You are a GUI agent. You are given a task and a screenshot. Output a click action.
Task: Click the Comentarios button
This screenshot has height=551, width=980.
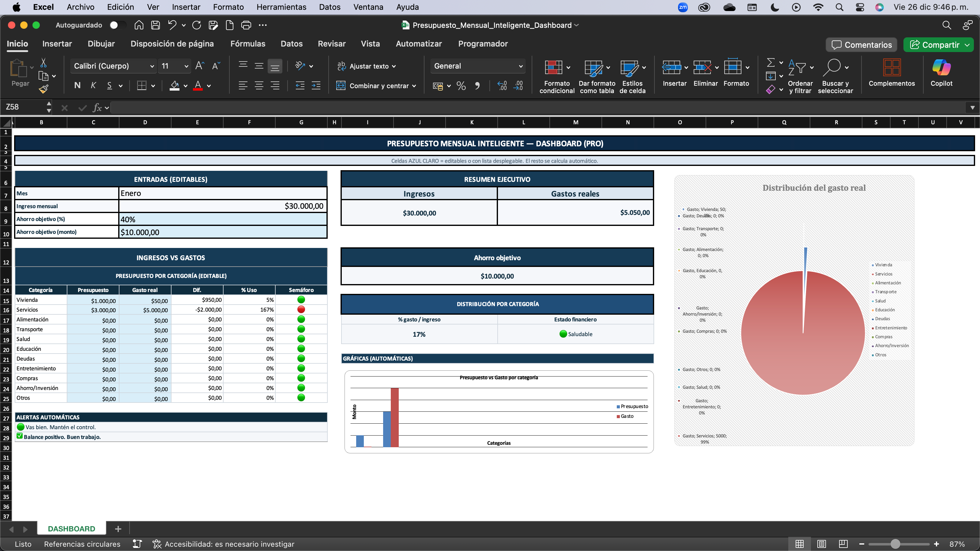tap(861, 45)
